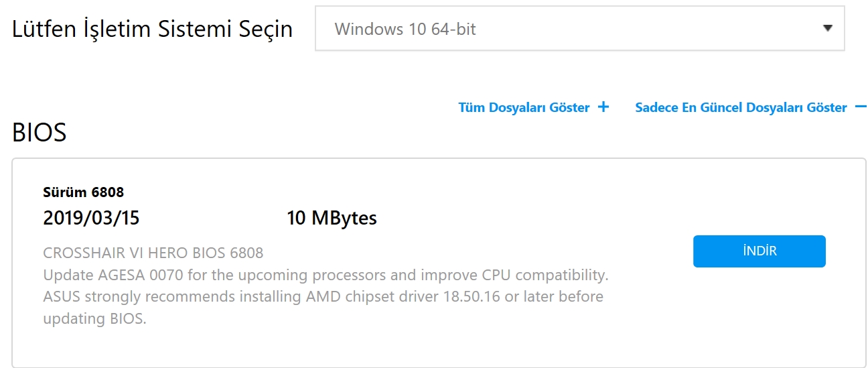Click the Lütfen İşletim Sistemi Seçin label
The width and height of the screenshot is (868, 368).
153,29
